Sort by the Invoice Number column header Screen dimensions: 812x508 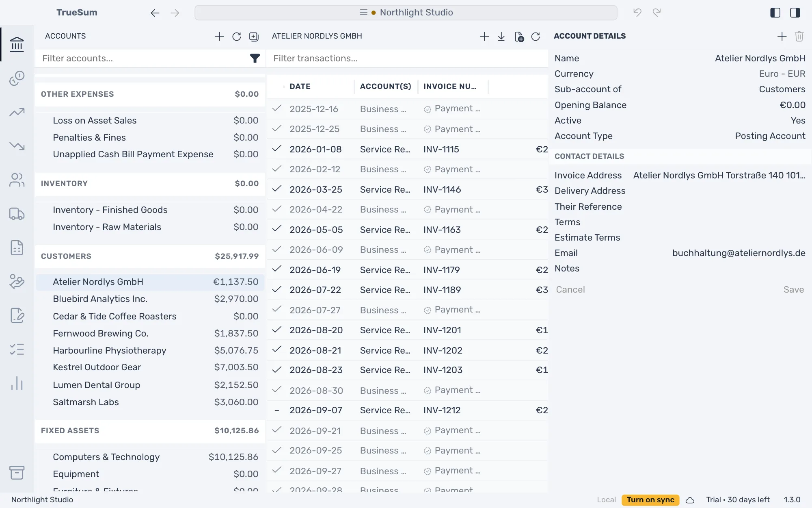(450, 87)
